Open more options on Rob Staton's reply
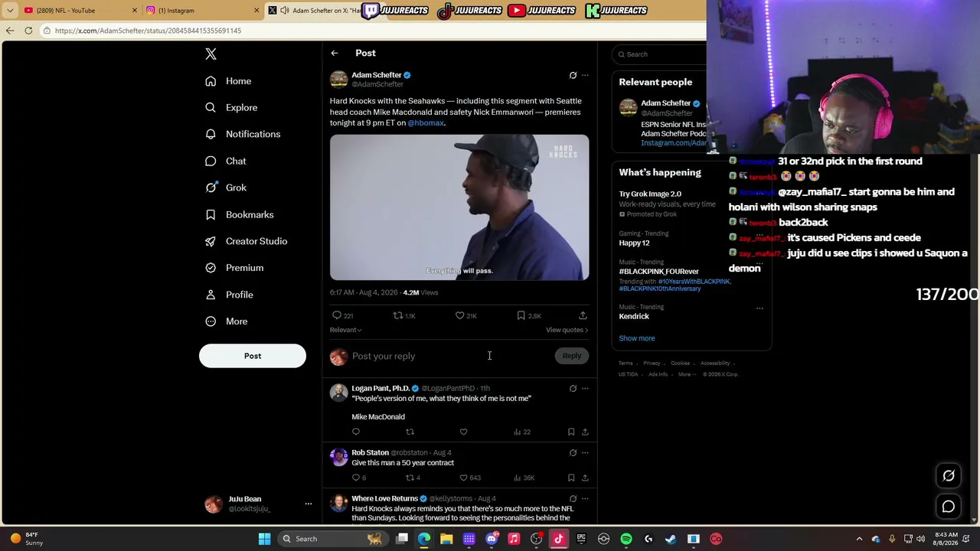The height and width of the screenshot is (551, 980). (585, 453)
